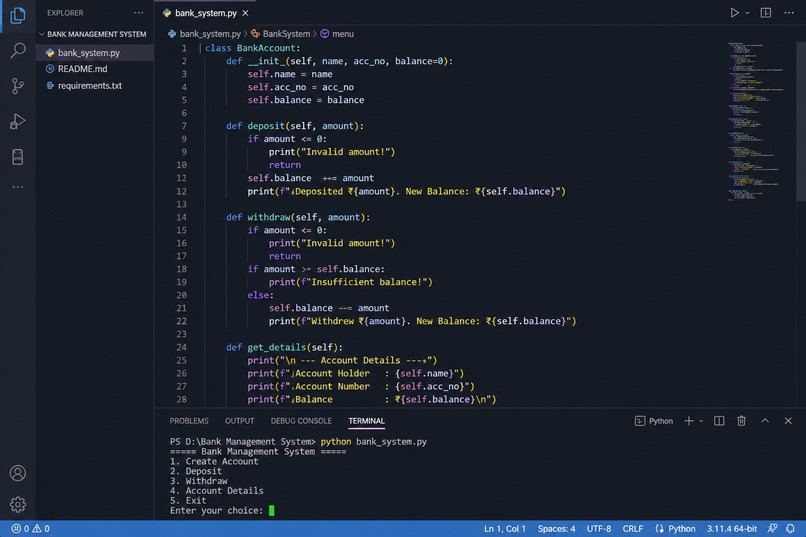806x537 pixels.
Task: Open Source Control view
Action: pos(17,86)
